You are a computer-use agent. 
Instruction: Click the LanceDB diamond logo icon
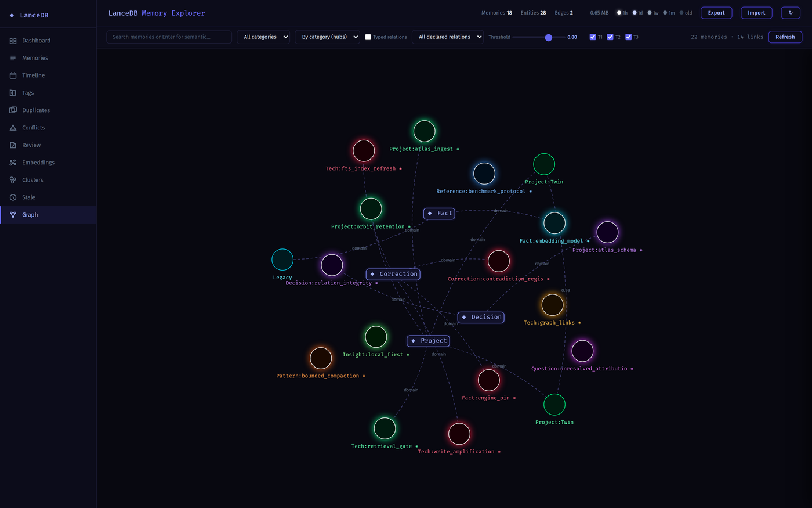(x=12, y=15)
